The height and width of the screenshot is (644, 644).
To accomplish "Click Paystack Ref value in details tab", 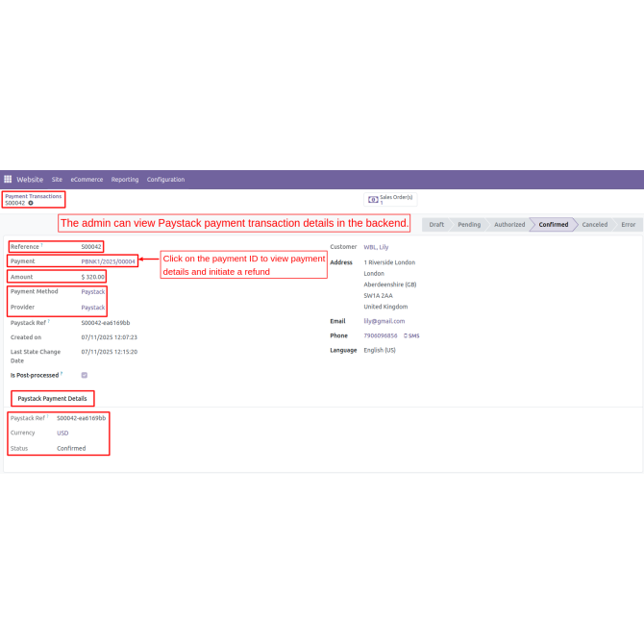I will [82, 418].
